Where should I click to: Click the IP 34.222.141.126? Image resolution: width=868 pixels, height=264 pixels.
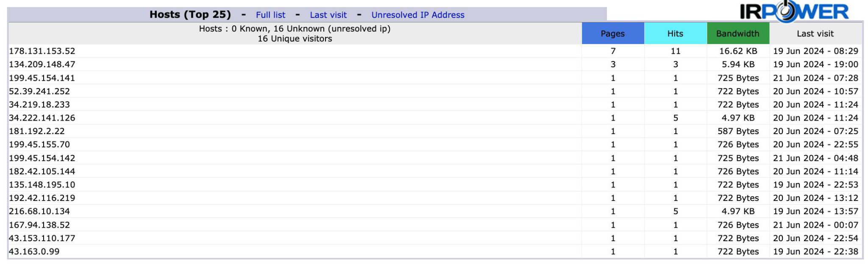click(42, 118)
